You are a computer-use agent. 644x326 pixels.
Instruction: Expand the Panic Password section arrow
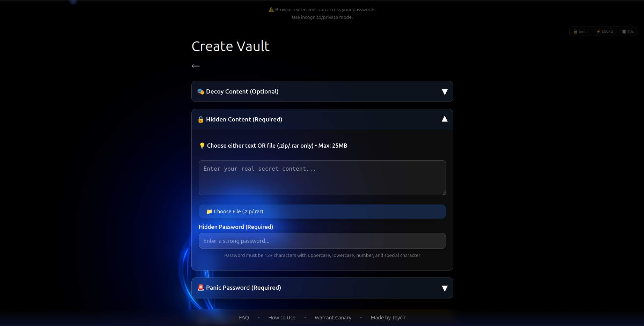pyautogui.click(x=445, y=288)
